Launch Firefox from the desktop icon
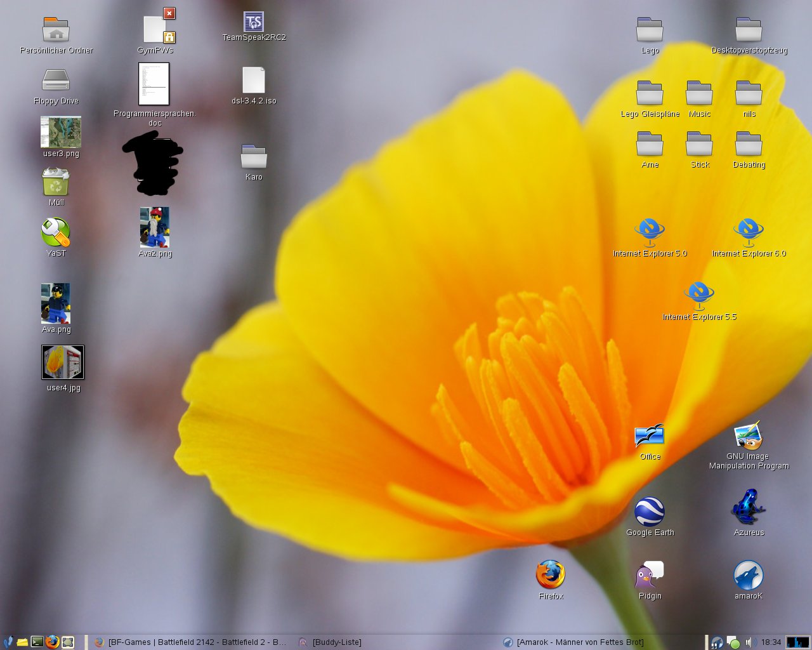 (x=550, y=575)
